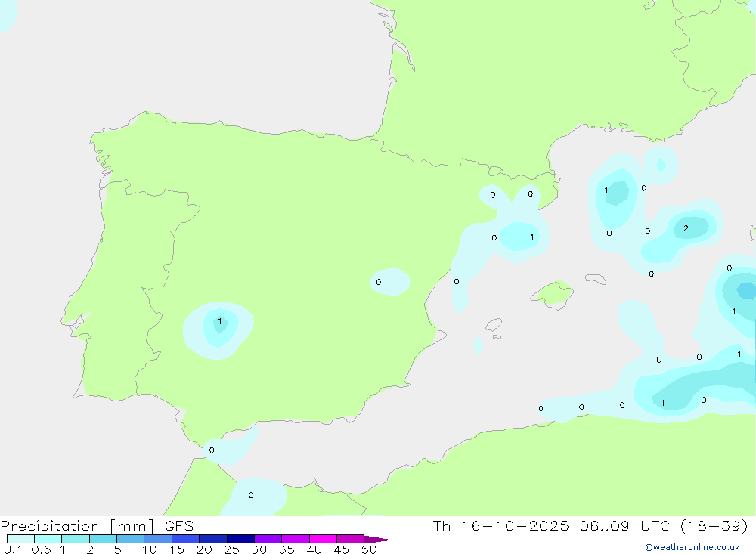The height and width of the screenshot is (554, 756).
Task: Click the date '16-10-2025' text
Action: (516, 525)
